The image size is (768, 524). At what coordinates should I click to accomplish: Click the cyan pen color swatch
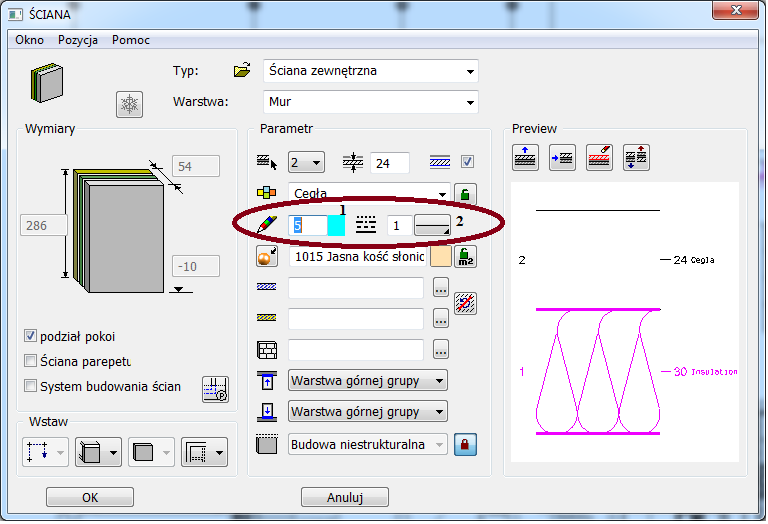(x=336, y=226)
